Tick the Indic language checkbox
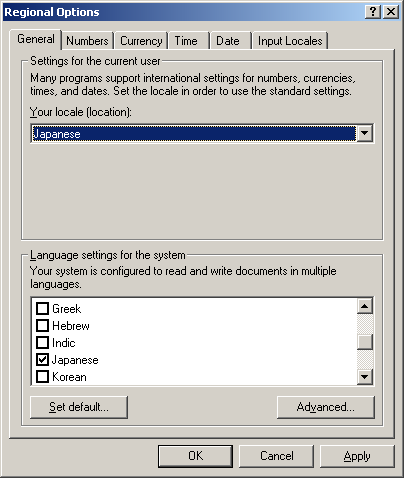This screenshot has height=478, width=404. (x=42, y=342)
